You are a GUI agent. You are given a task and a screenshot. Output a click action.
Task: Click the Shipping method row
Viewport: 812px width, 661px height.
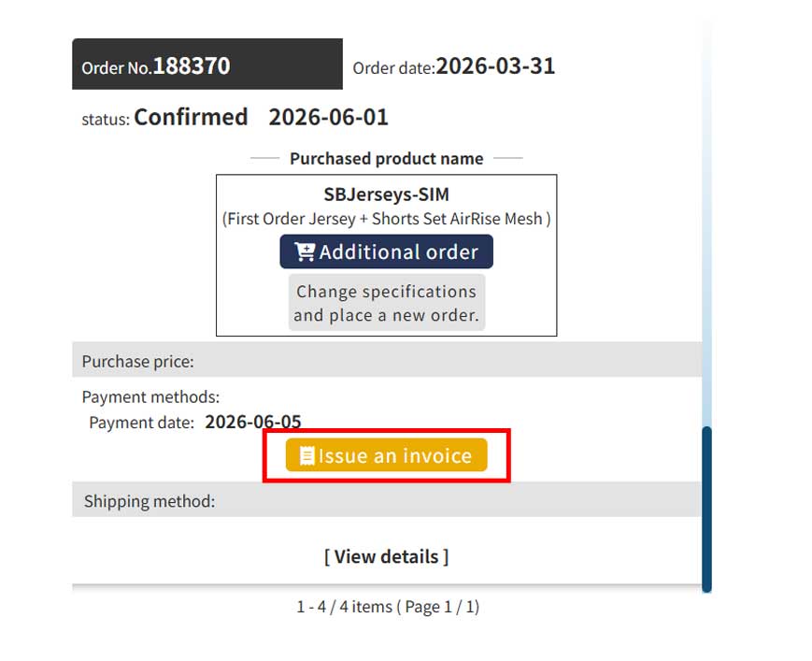(x=387, y=500)
